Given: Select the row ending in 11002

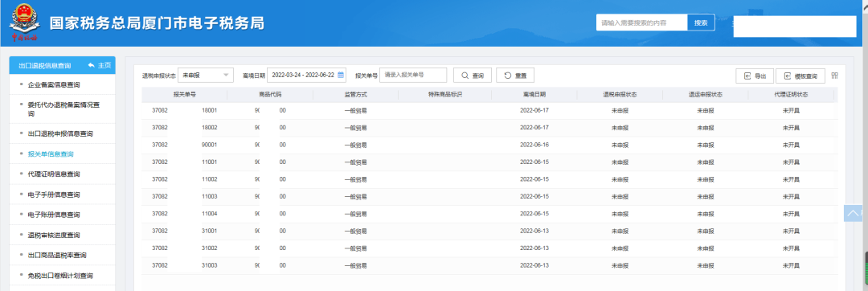Looking at the screenshot, I should point(489,179).
